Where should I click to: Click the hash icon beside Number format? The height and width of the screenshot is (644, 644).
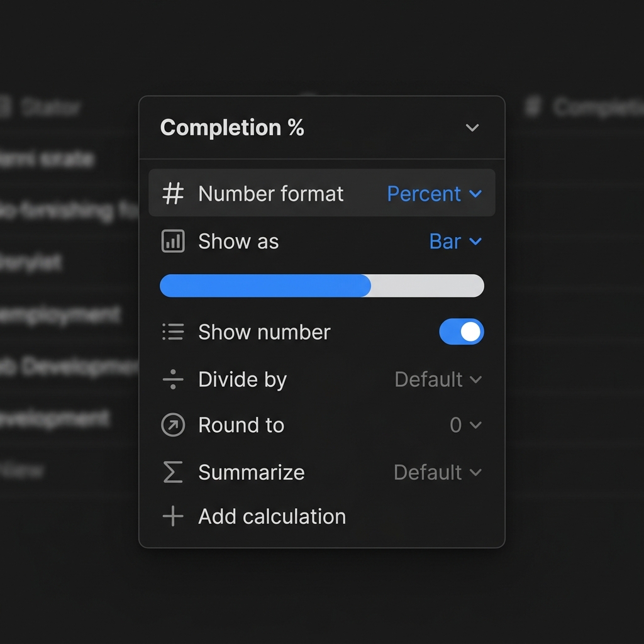click(x=173, y=194)
